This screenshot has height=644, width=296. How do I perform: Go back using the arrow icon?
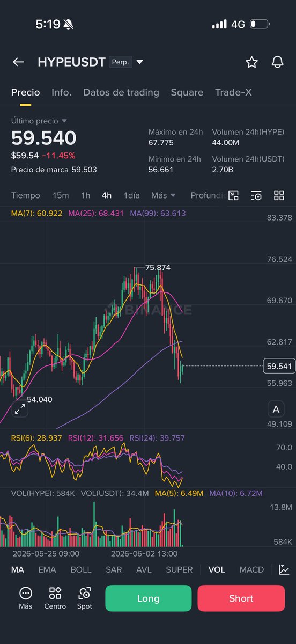tap(18, 62)
